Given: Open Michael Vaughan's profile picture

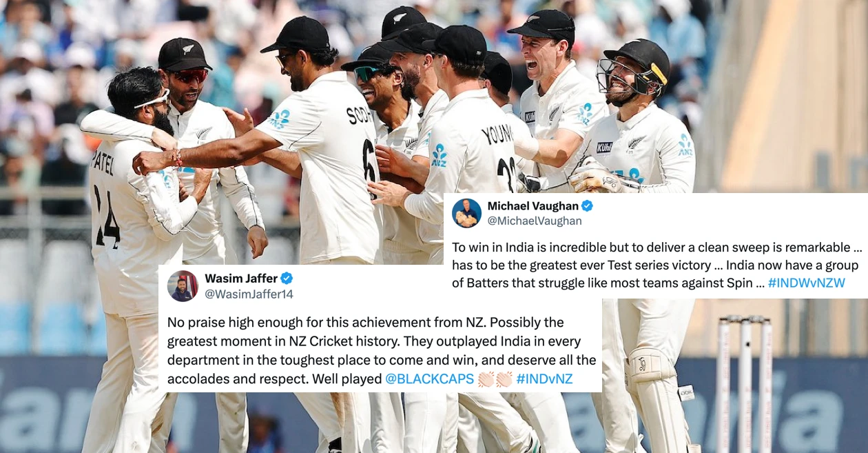Looking at the screenshot, I should pyautogui.click(x=466, y=213).
